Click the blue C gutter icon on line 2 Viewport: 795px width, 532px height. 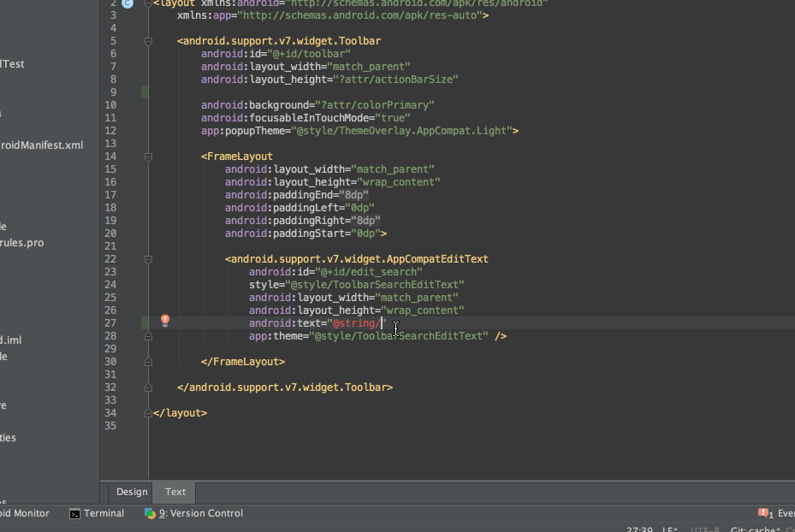[128, 4]
